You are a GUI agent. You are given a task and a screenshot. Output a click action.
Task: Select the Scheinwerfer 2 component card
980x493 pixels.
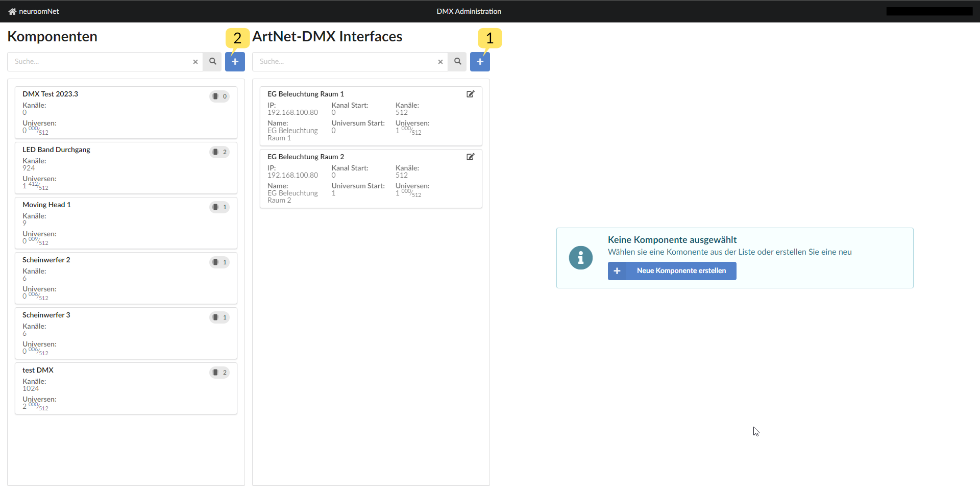pos(126,278)
